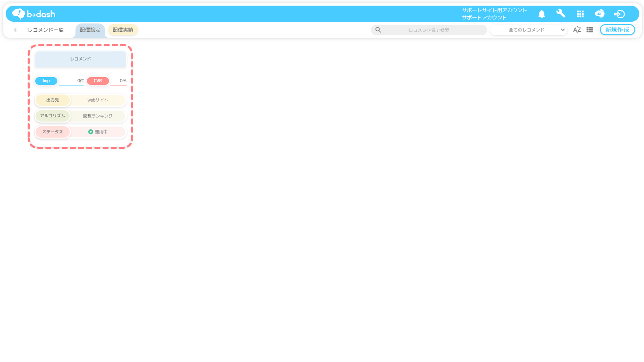Image resolution: width=644 pixels, height=362 pixels.
Task: Switch to list view icon
Action: click(590, 30)
